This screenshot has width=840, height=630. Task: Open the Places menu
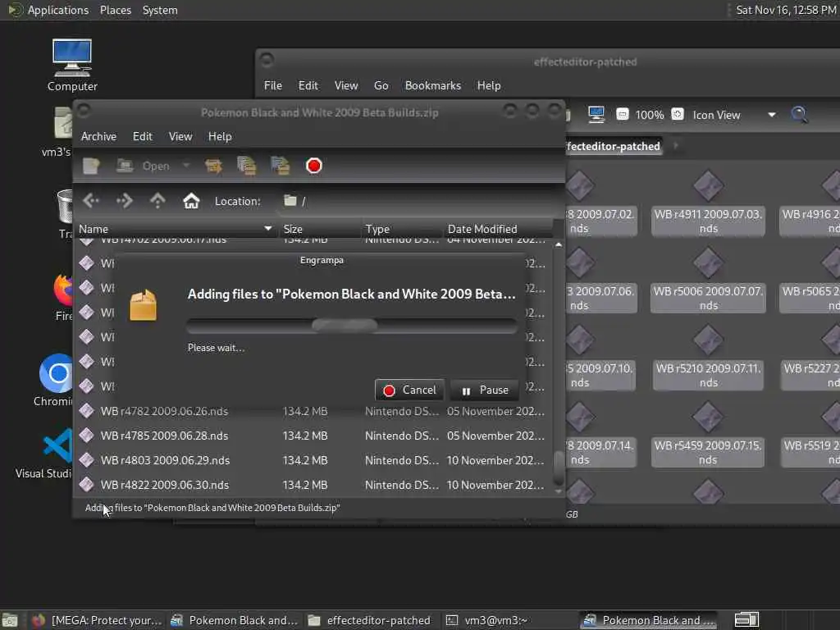pos(115,10)
